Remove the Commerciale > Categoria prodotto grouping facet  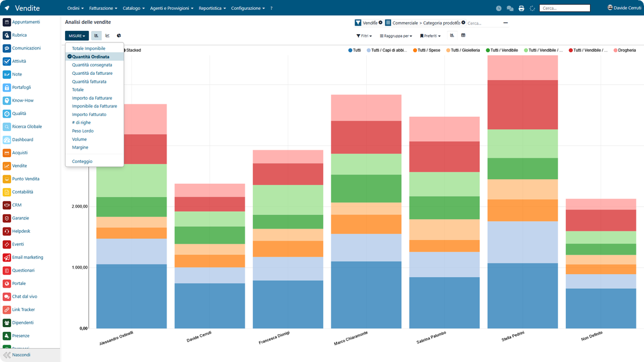click(464, 23)
